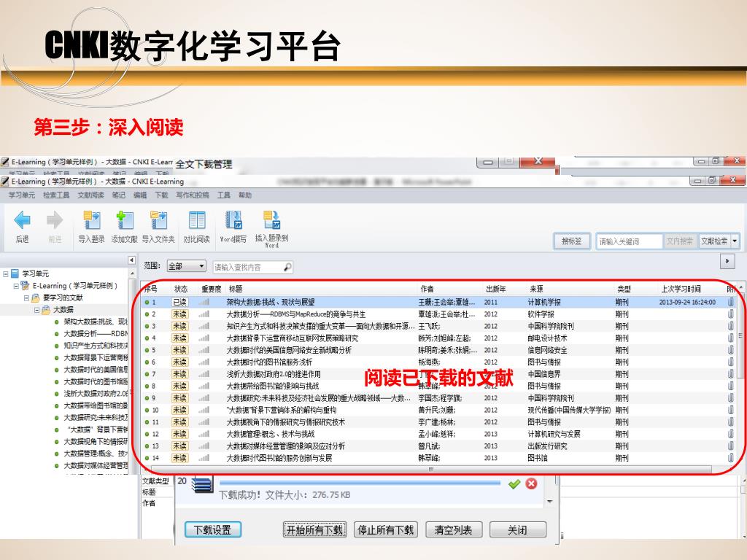
Task: Sort by the 出版年 column header
Action: pos(495,289)
